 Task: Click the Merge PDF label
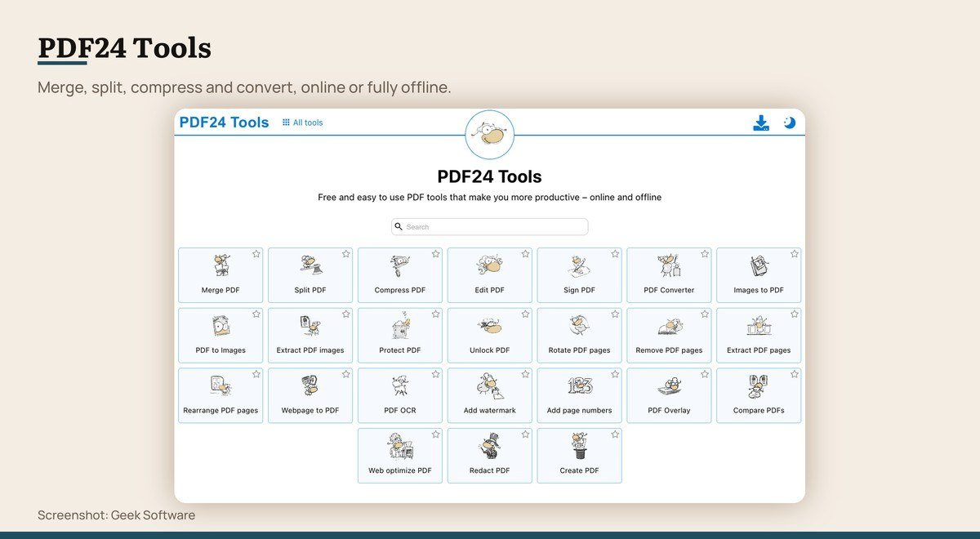coord(220,290)
